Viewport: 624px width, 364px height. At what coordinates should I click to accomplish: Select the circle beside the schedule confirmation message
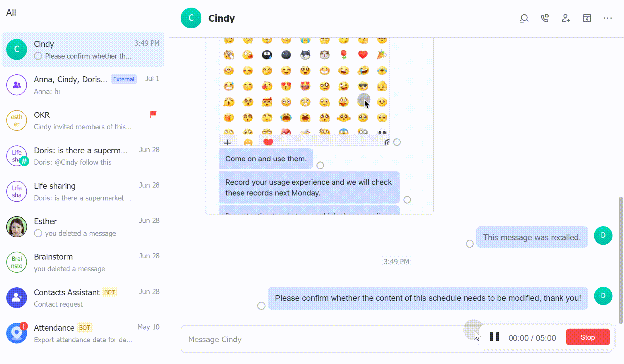pos(261,306)
